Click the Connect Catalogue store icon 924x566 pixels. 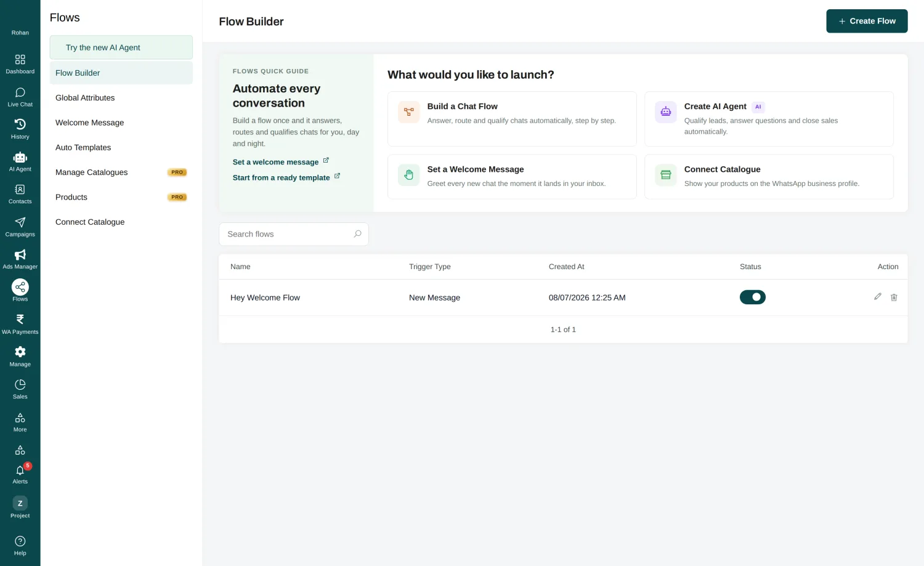[665, 175]
